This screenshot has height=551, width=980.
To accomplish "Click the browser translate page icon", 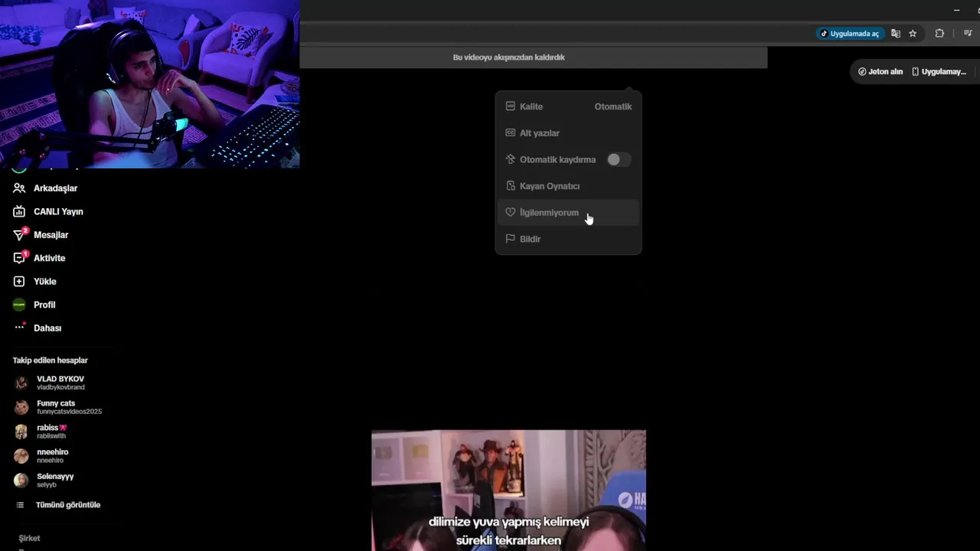I will (895, 34).
